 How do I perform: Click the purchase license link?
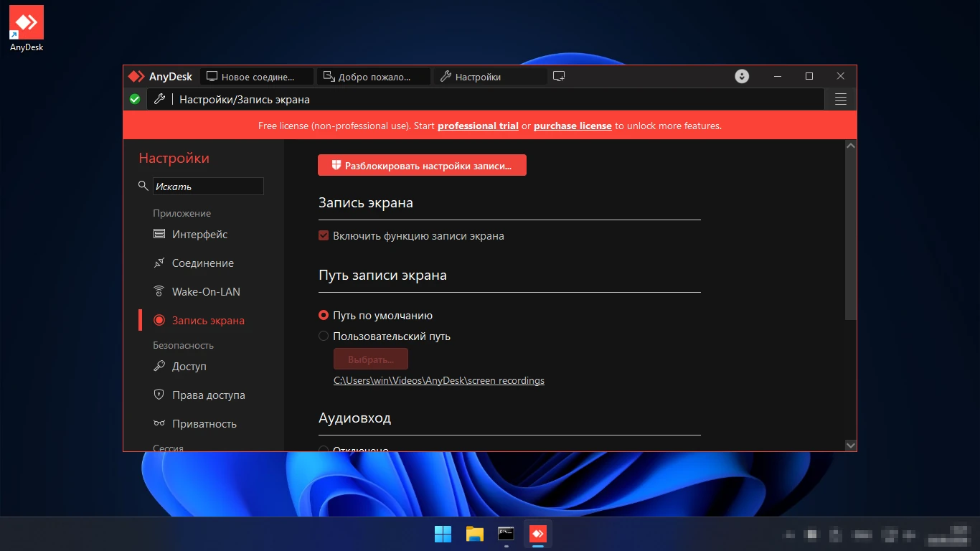tap(573, 126)
